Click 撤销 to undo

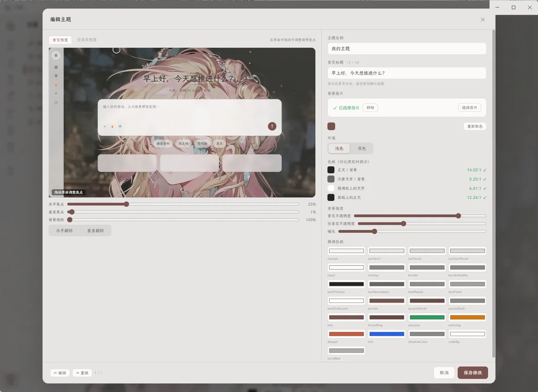(60, 373)
